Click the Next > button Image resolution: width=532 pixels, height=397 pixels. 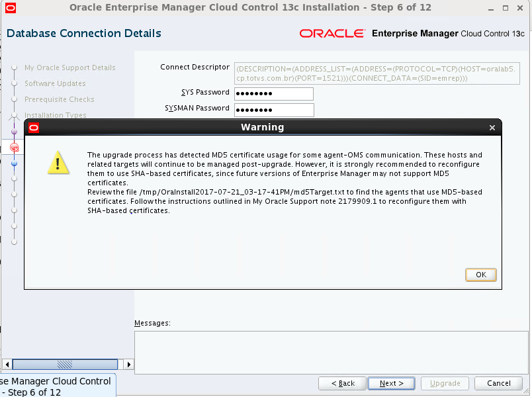click(391, 383)
